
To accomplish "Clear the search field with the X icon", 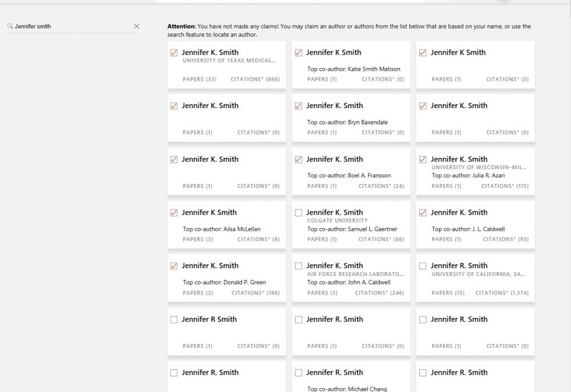I will [137, 26].
